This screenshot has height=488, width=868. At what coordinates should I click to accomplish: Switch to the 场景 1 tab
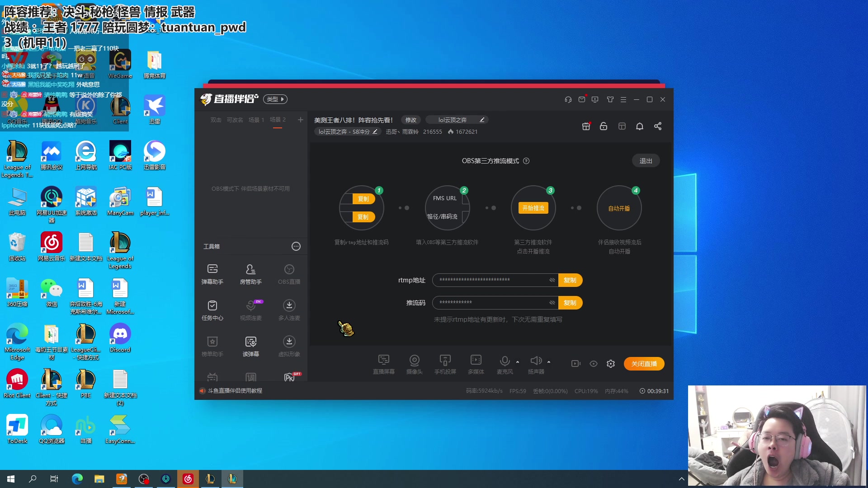tap(256, 120)
